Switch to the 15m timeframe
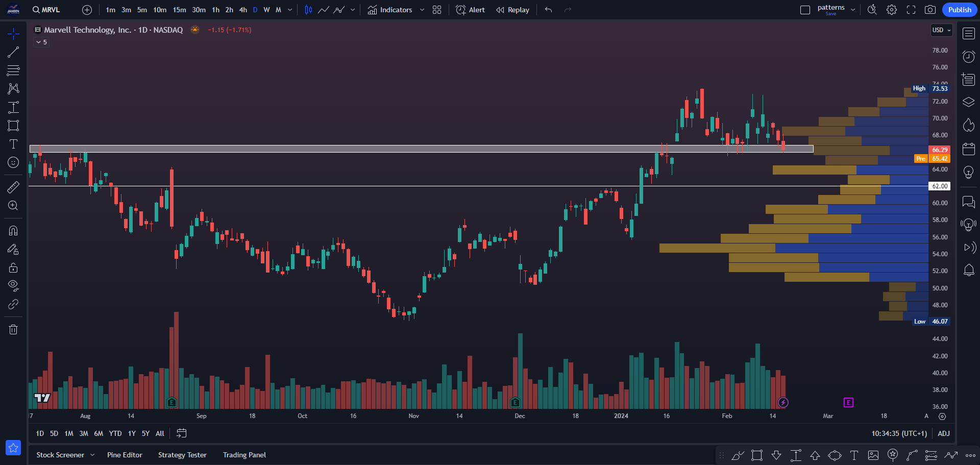The image size is (980, 465). tap(179, 10)
